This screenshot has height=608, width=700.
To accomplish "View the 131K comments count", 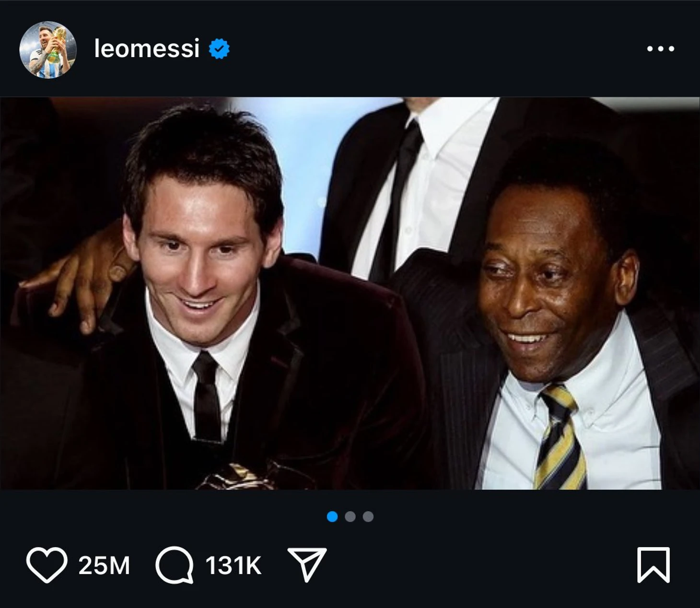I will [x=233, y=566].
